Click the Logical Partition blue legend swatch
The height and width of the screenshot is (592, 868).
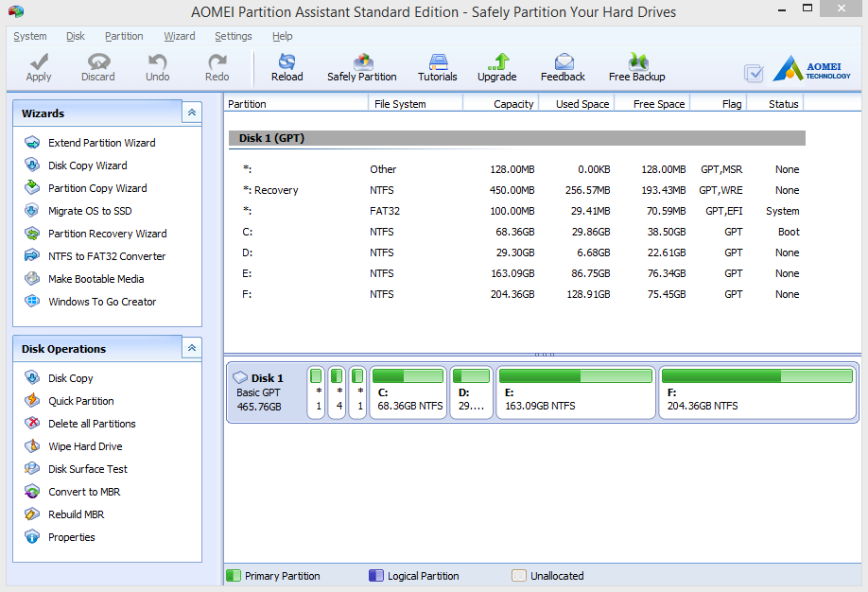coord(376,575)
